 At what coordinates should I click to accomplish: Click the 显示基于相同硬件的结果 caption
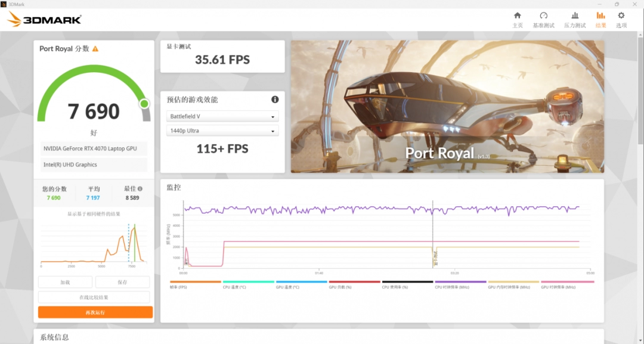click(94, 214)
